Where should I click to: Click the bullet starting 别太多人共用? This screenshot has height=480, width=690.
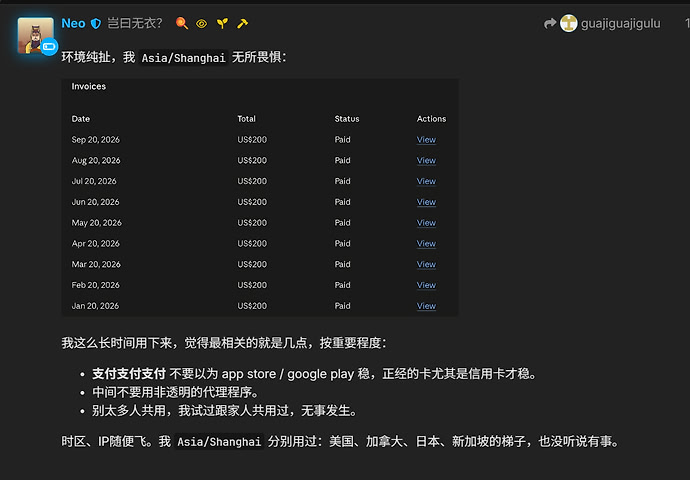coord(224,411)
